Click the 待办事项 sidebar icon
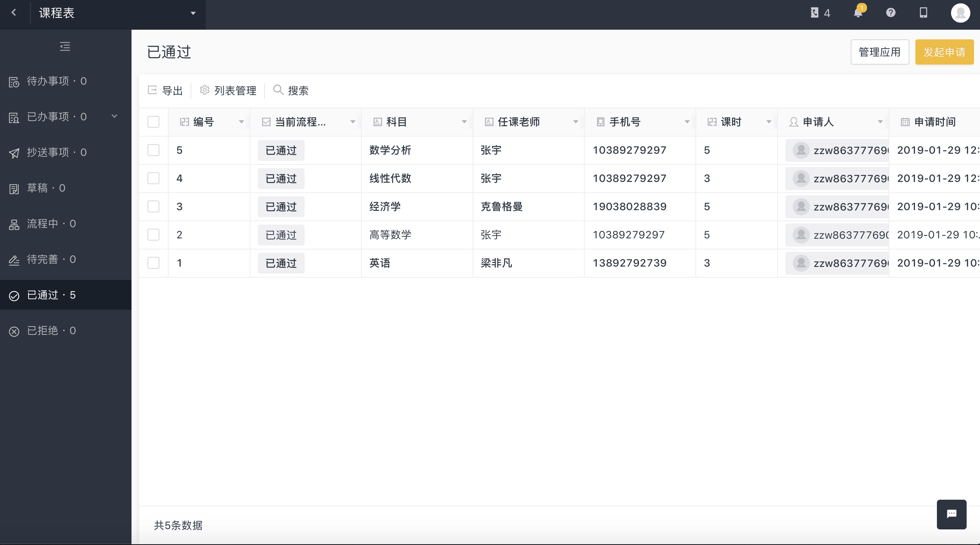The height and width of the screenshot is (545, 980). [x=14, y=82]
